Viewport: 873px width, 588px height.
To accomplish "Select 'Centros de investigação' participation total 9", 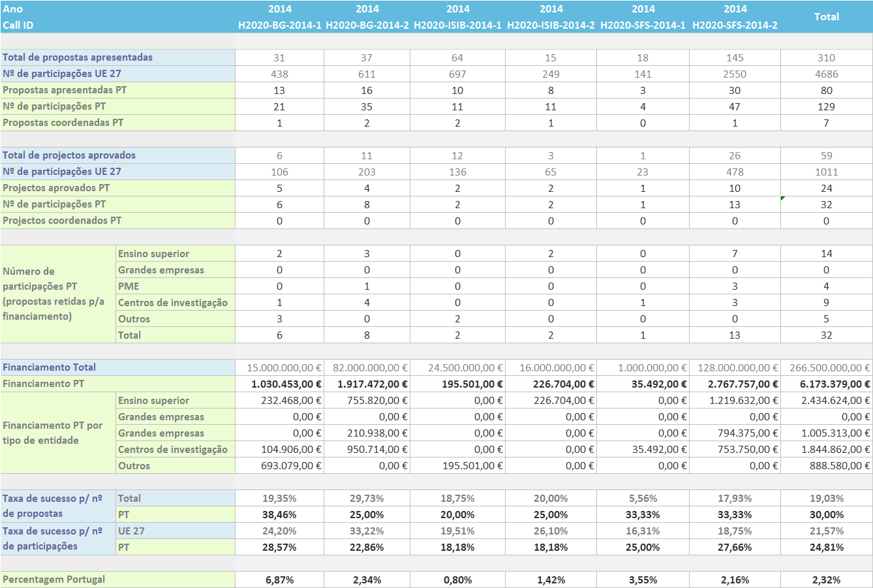I will pyautogui.click(x=826, y=302).
